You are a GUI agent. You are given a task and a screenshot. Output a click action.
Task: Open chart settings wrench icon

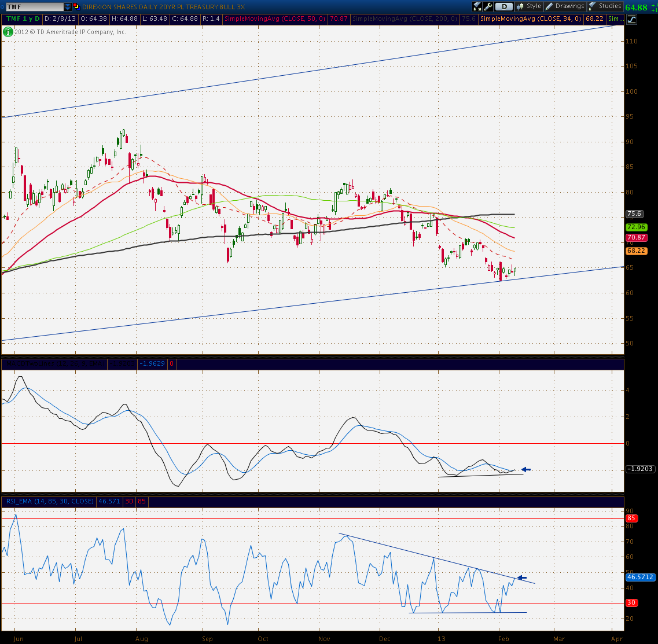[488, 6]
